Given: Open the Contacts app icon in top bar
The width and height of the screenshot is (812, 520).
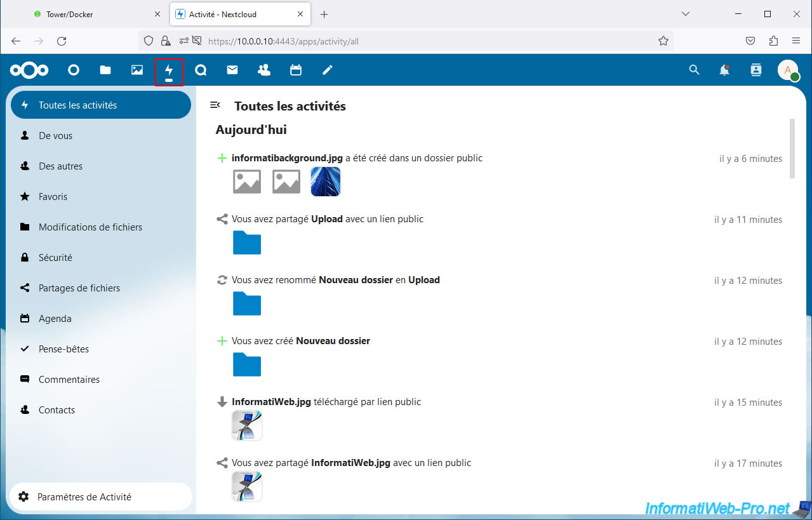Looking at the screenshot, I should (264, 70).
